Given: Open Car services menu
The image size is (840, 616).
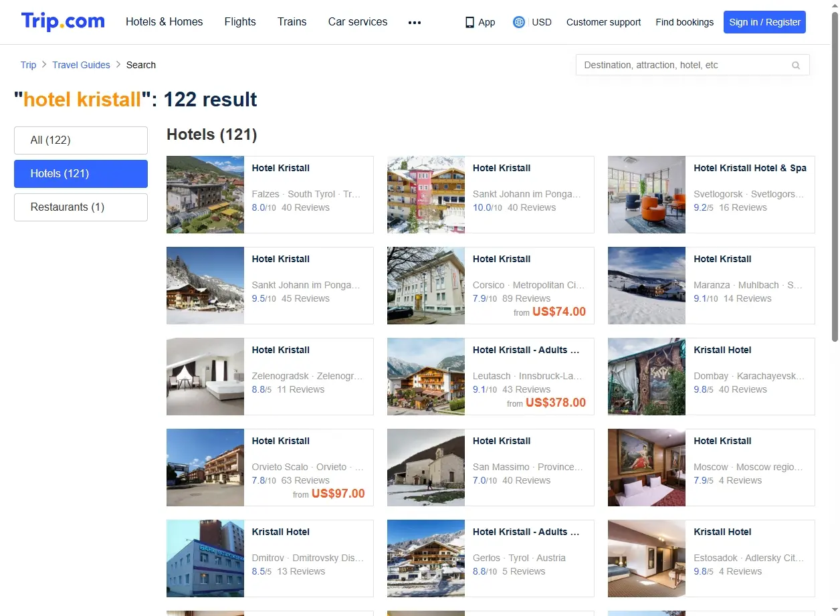Looking at the screenshot, I should coord(358,21).
